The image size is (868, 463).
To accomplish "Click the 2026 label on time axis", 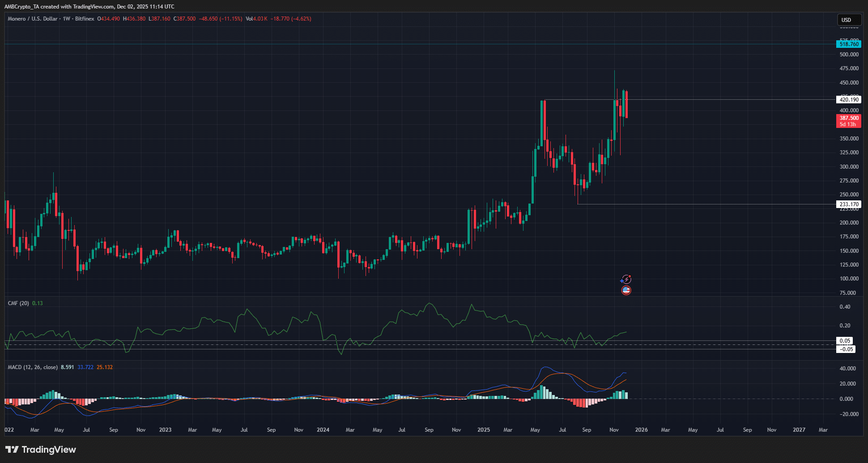I will coord(641,430).
